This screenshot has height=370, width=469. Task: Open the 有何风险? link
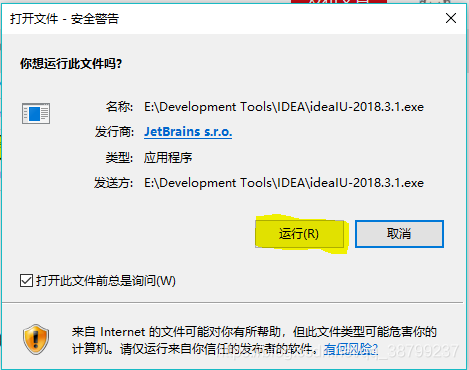351,349
